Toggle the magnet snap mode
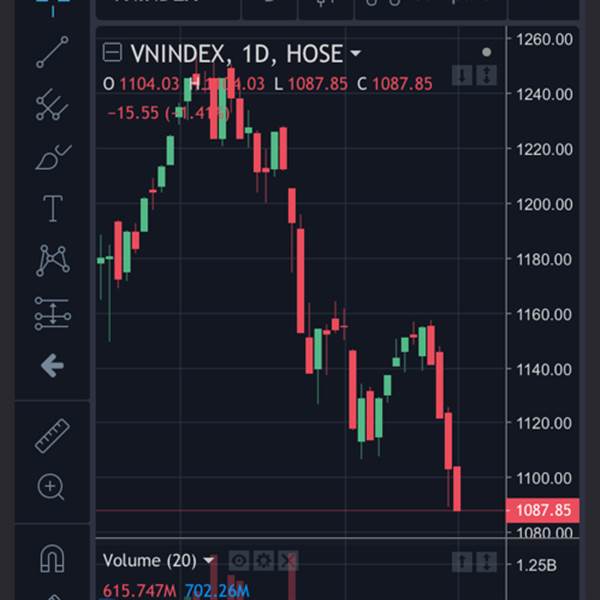 click(52, 558)
